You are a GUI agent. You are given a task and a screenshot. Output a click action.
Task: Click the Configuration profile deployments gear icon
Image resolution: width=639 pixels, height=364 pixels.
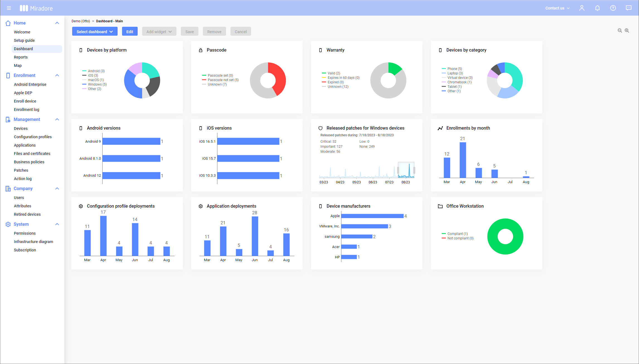pyautogui.click(x=81, y=206)
